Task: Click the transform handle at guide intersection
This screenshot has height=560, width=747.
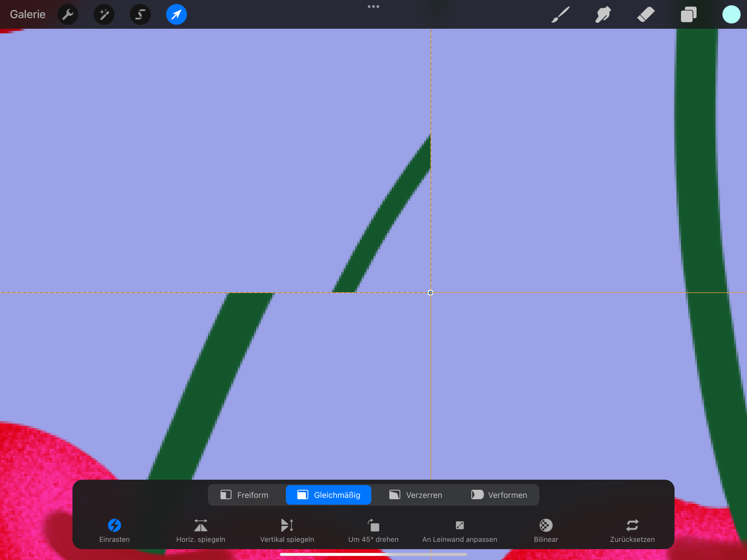Action: [x=430, y=293]
